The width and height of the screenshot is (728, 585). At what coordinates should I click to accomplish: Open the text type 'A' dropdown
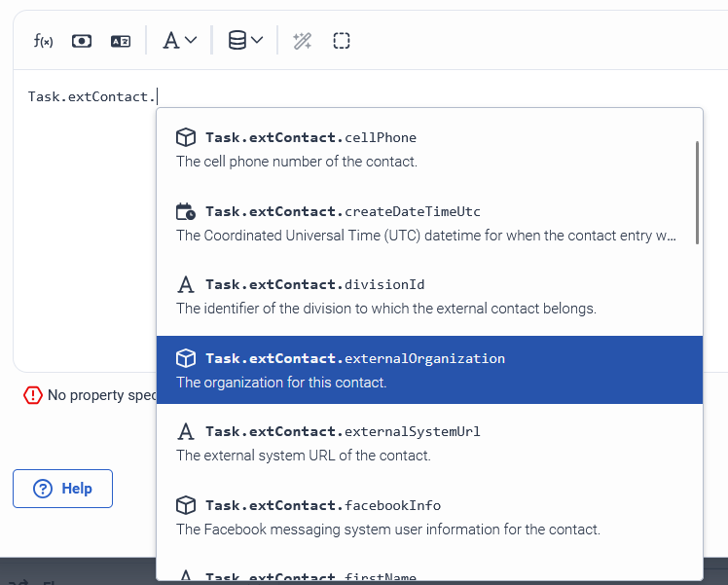coord(179,41)
